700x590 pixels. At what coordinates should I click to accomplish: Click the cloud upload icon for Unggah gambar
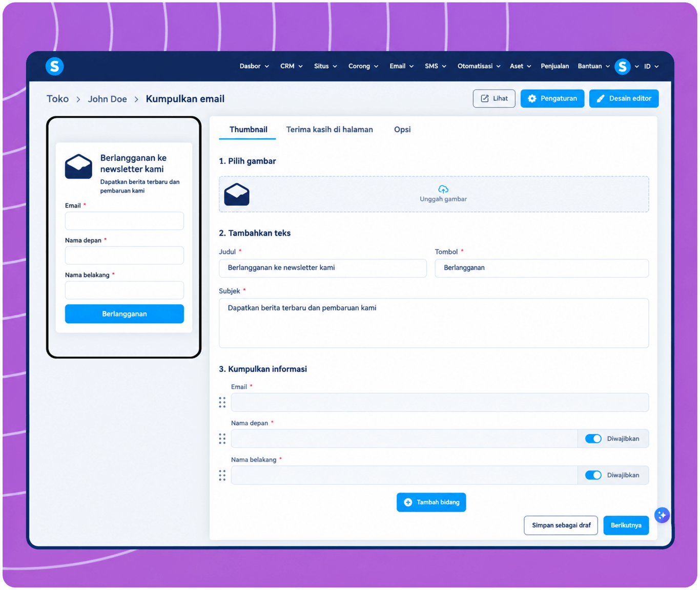pyautogui.click(x=443, y=189)
